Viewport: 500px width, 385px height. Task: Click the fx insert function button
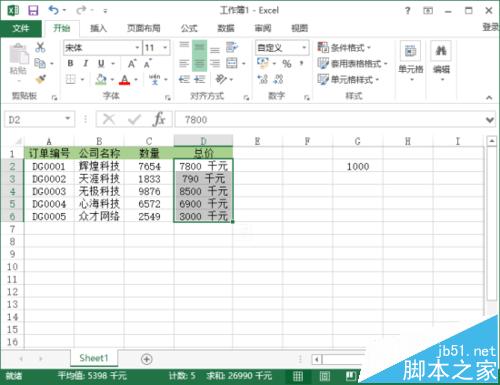pyautogui.click(x=159, y=119)
